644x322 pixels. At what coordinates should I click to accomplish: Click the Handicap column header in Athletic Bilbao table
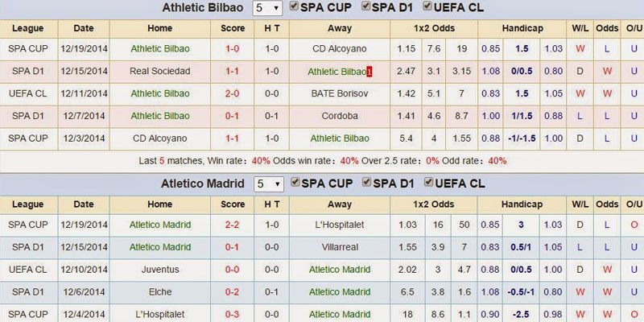522,28
